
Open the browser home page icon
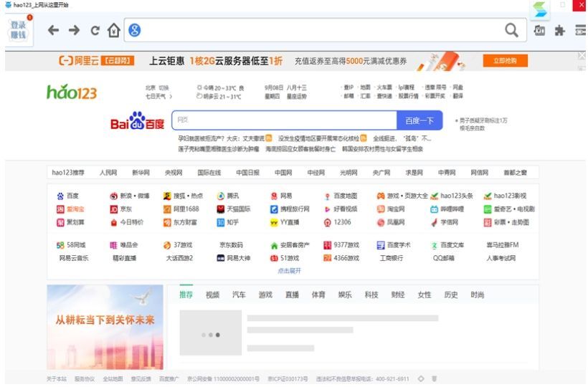(x=114, y=30)
